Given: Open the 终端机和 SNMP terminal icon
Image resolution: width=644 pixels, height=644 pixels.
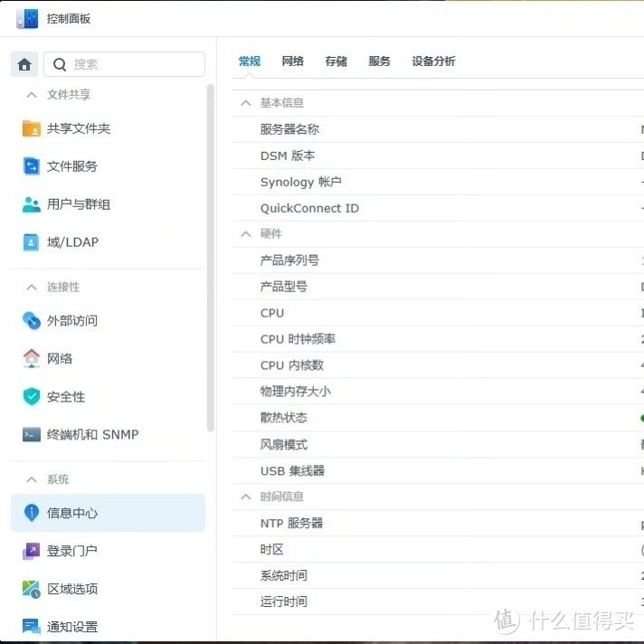Looking at the screenshot, I should [32, 434].
